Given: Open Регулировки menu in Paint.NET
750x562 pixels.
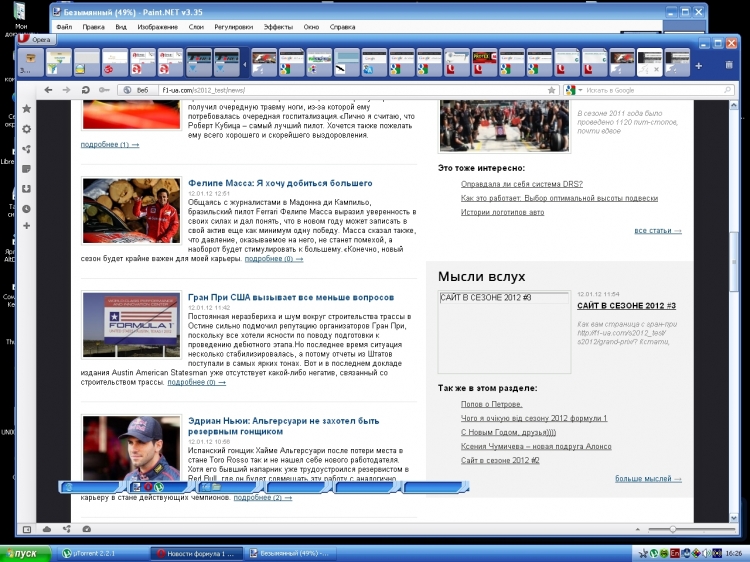Looking at the screenshot, I should click(233, 27).
